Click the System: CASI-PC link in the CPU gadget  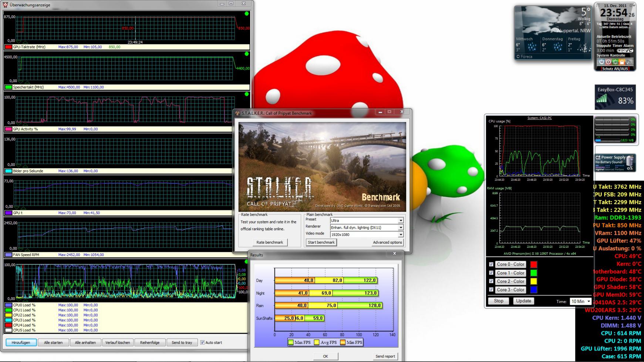539,118
